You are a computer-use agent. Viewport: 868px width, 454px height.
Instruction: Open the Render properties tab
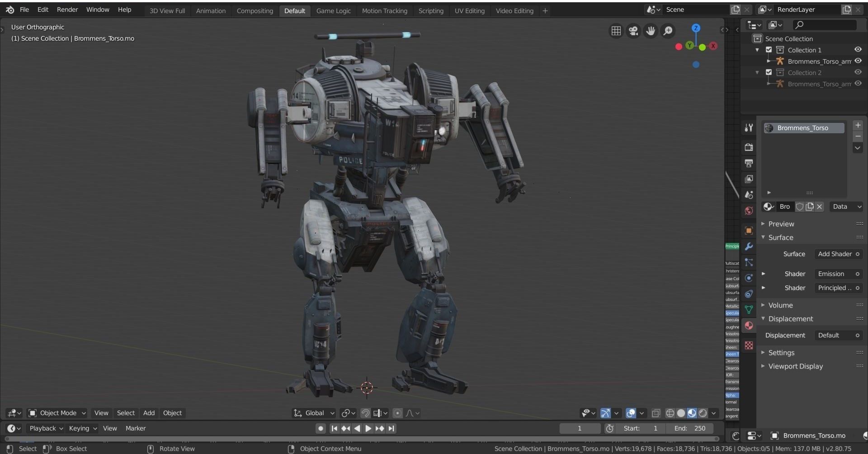(749, 147)
